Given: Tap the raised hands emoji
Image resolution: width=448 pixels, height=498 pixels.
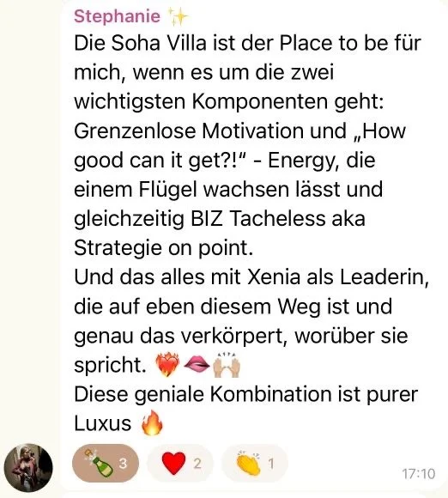Looking at the screenshot, I should 227,364.
